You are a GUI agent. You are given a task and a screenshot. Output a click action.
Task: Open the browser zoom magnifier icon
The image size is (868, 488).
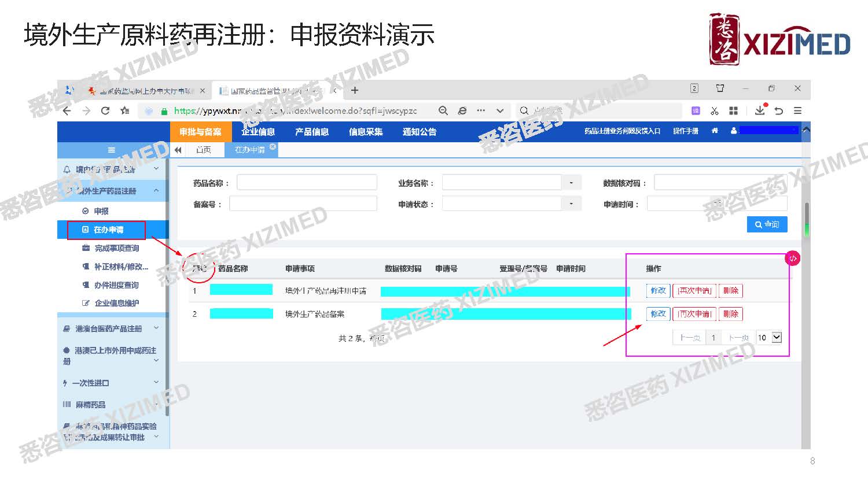(443, 111)
